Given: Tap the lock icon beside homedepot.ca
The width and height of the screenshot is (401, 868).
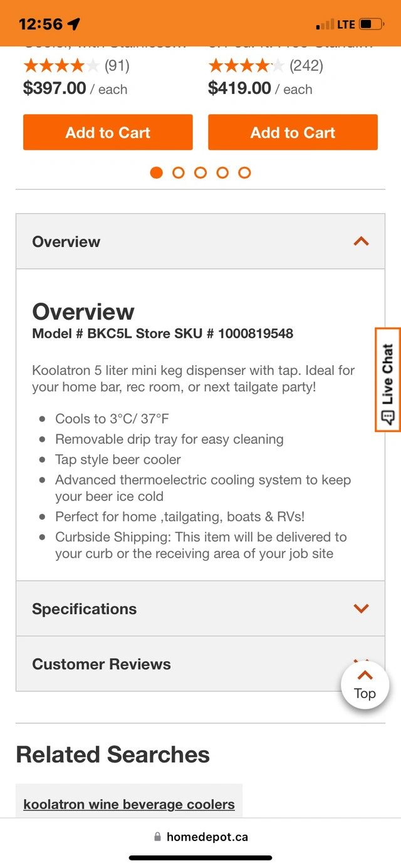Looking at the screenshot, I should pyautogui.click(x=157, y=837).
